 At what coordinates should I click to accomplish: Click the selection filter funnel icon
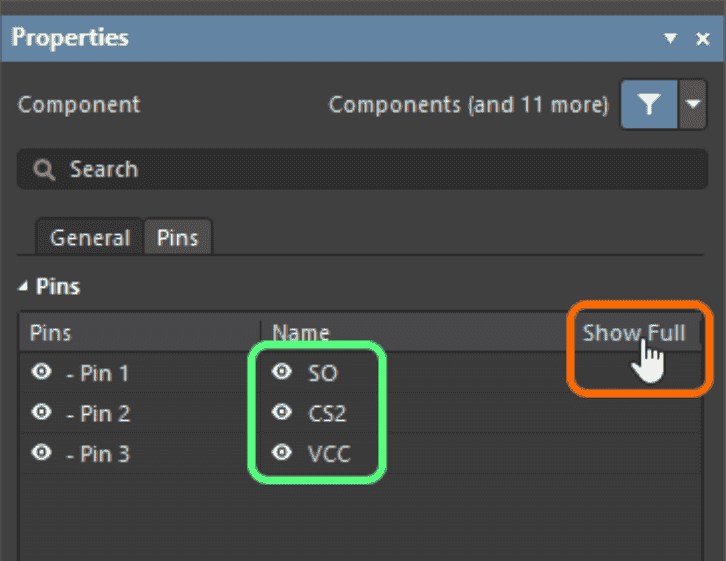(x=649, y=104)
